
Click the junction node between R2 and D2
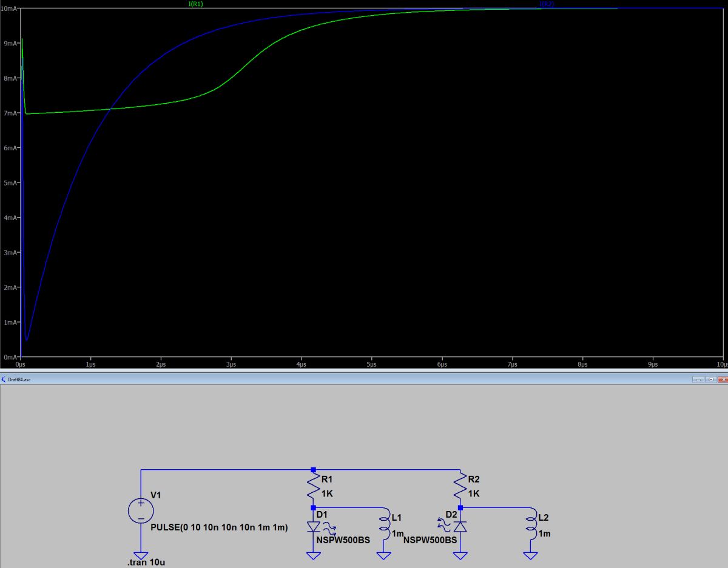(x=460, y=507)
